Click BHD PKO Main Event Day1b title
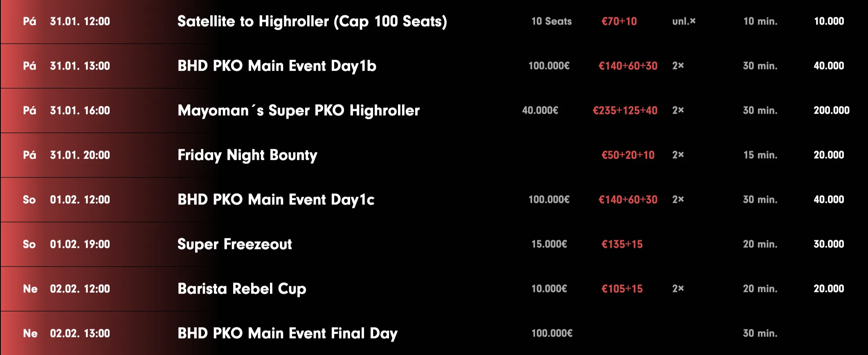 coord(277,66)
